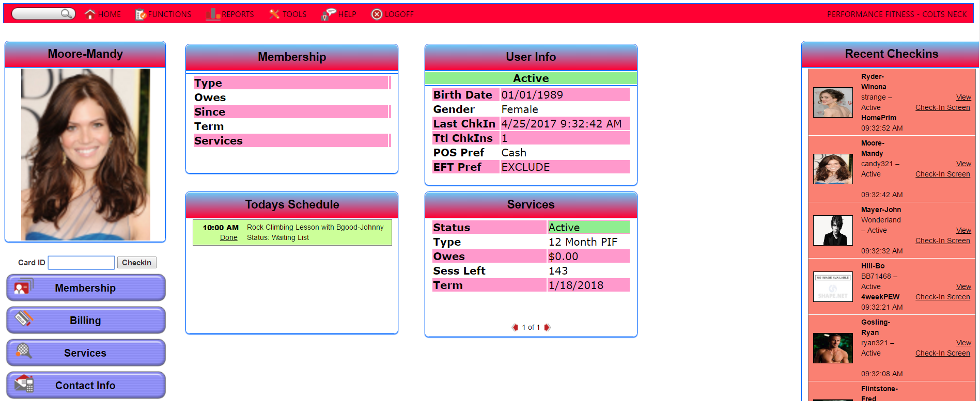The height and width of the screenshot is (401, 980).
Task: Click the Contact Info envelope icon
Action: [x=24, y=384]
